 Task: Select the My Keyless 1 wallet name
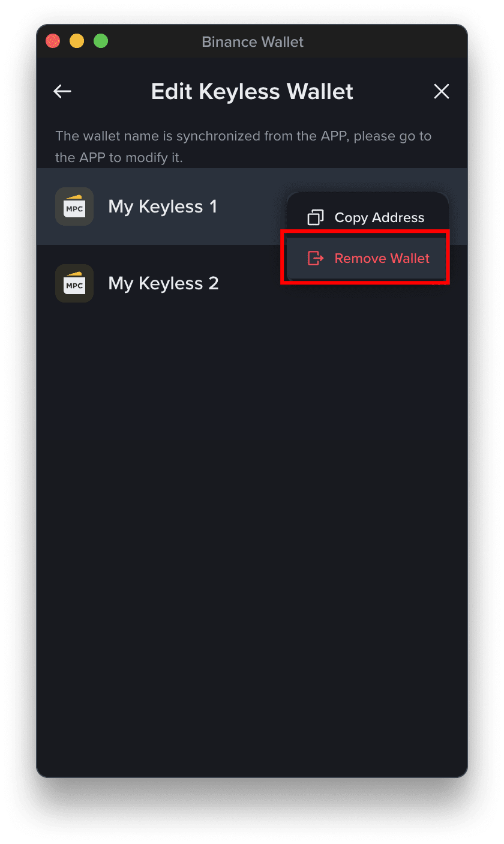point(163,206)
